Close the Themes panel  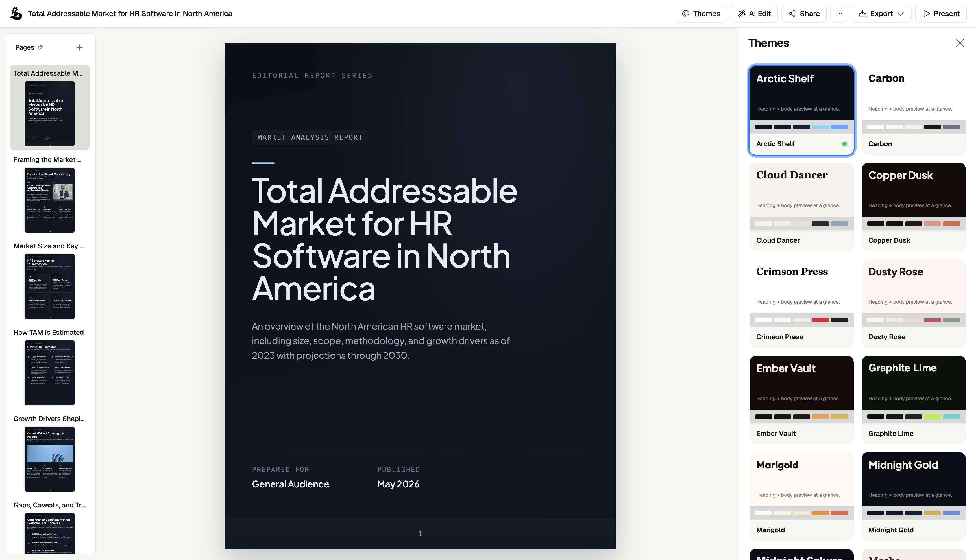tap(960, 43)
